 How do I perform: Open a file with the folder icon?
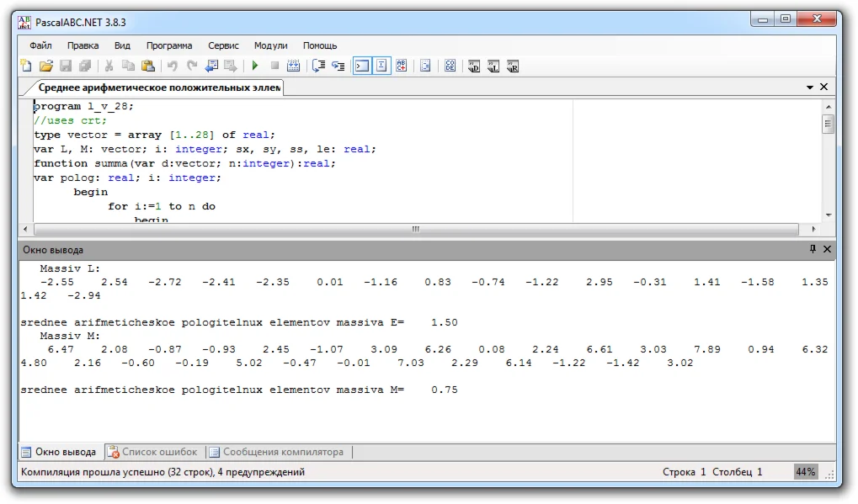click(45, 66)
